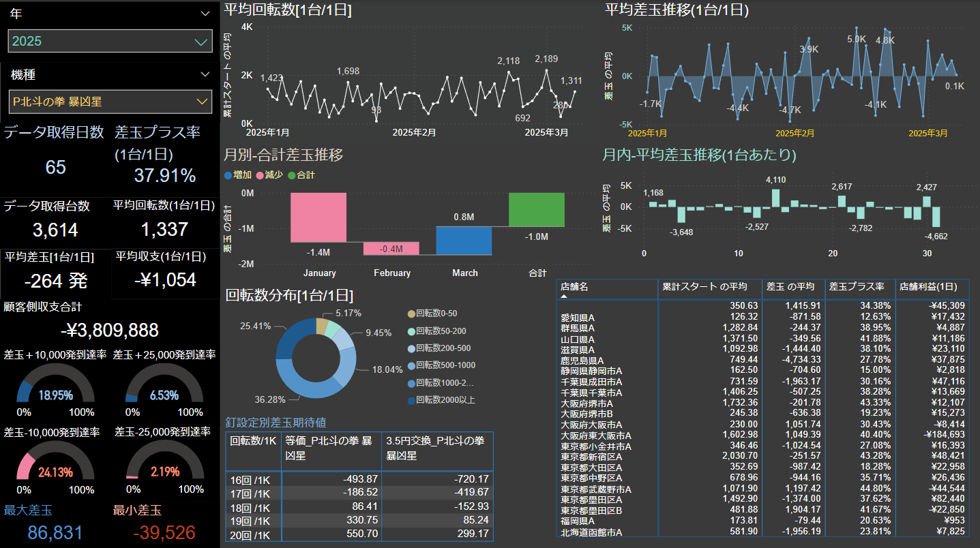Select the 回転数50-200 legend item
The height and width of the screenshot is (548, 980).
411,331
